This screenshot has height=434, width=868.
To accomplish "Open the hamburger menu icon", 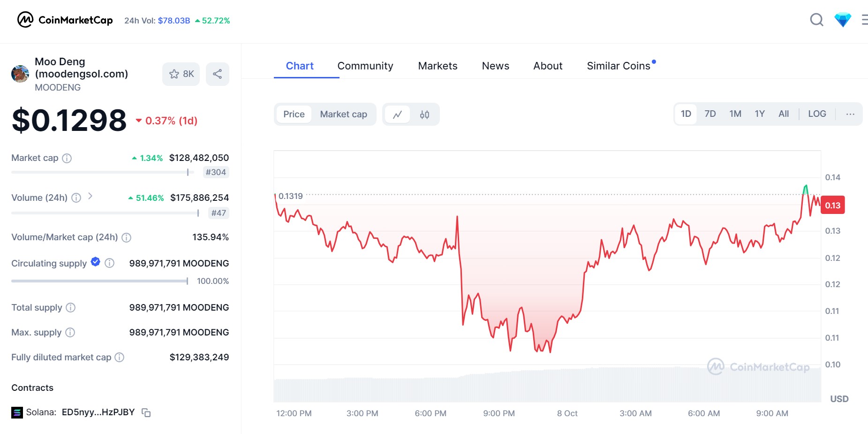I will (864, 20).
